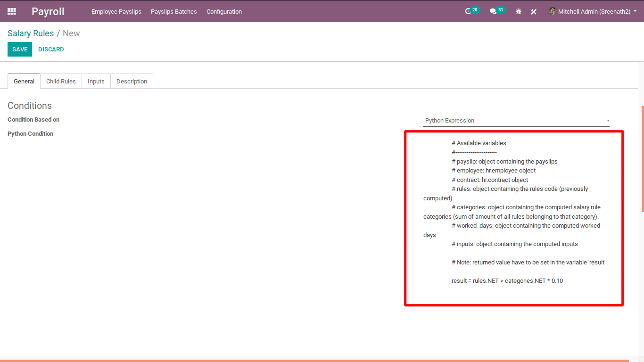Open the Employee Payslips menu

coord(116,11)
